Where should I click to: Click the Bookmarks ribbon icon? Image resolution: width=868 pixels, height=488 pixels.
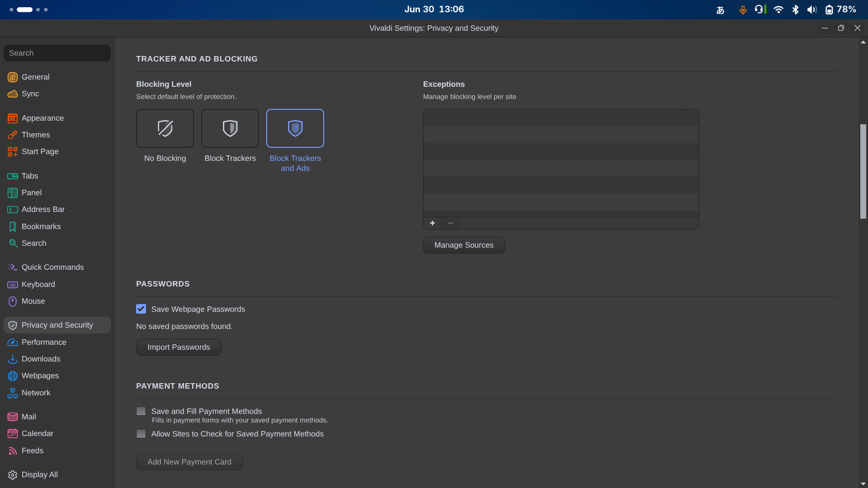point(13,227)
